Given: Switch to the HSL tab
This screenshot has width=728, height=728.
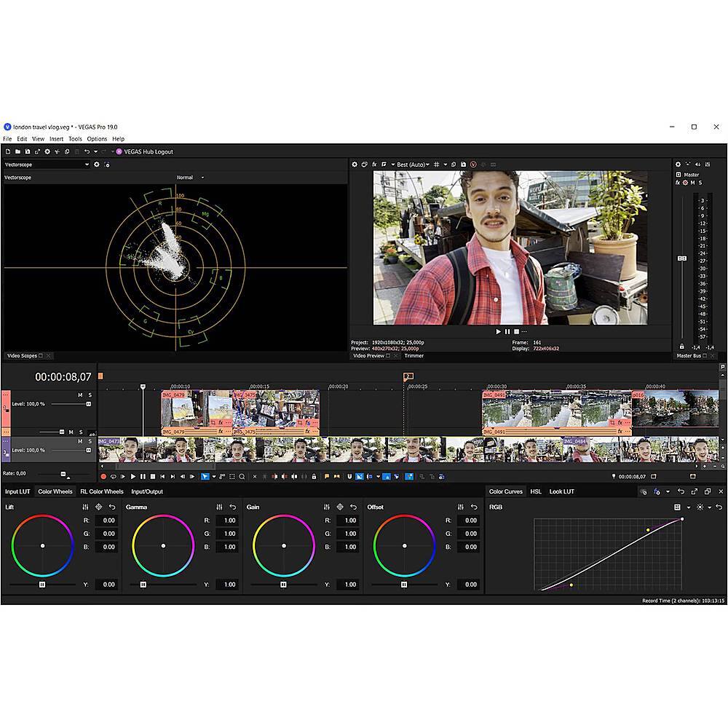Looking at the screenshot, I should (535, 491).
